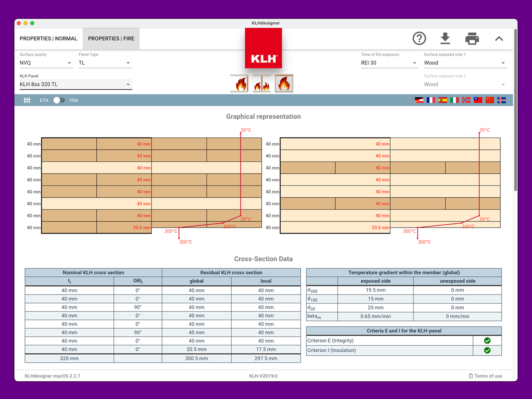Click 'Residual KLH cross section' header
Screen dimensions: 532x399
coord(231,273)
